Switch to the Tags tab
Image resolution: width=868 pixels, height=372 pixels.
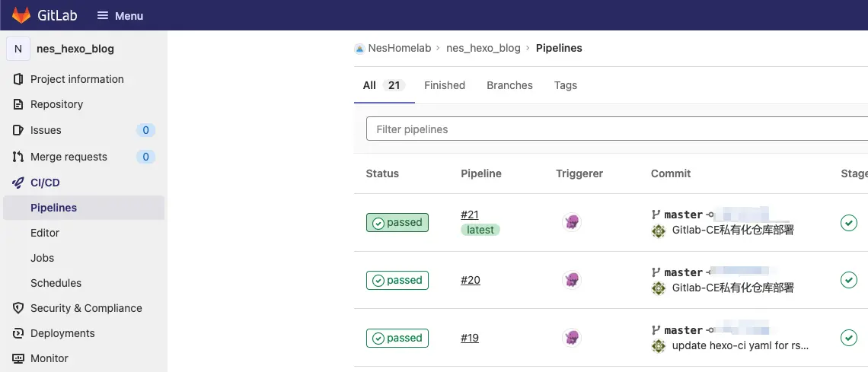566,86
